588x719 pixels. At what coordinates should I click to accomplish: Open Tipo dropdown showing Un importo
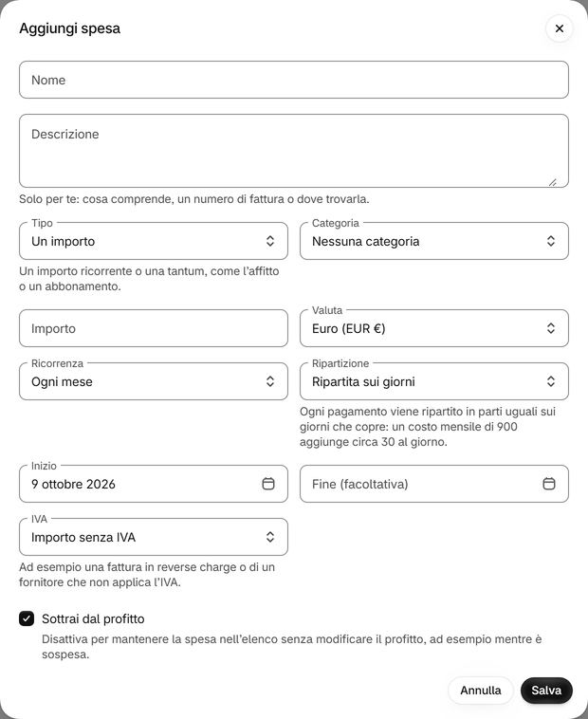tap(154, 241)
